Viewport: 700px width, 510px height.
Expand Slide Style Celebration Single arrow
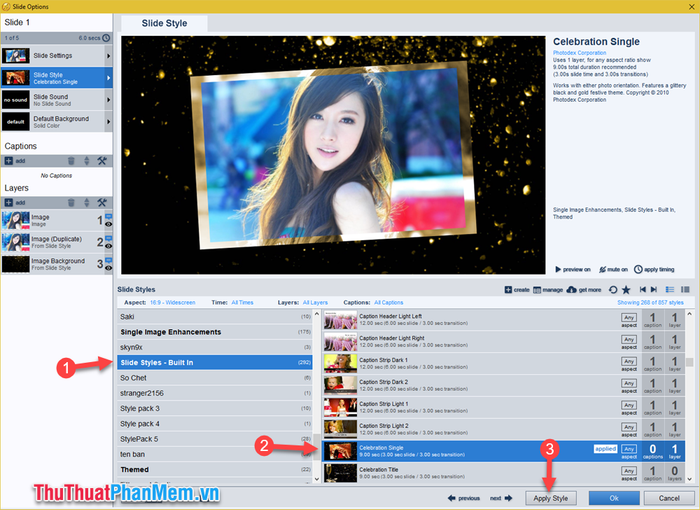108,78
